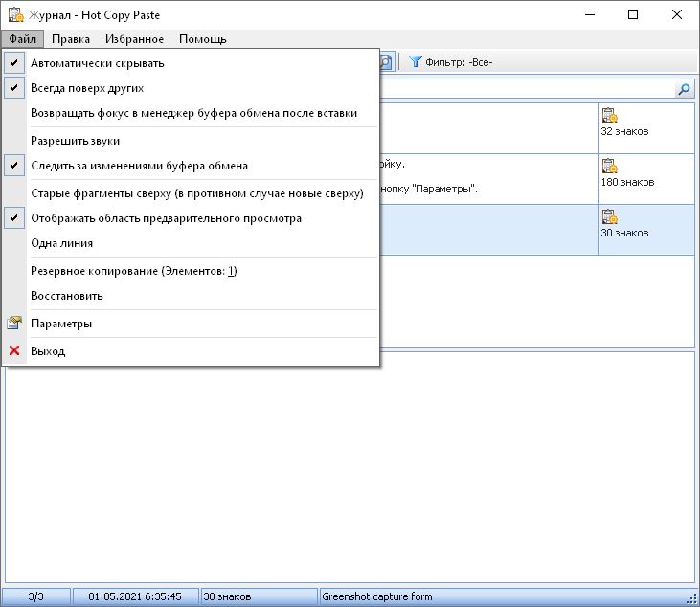Click the 01.05.2021 6:35:45 status entry

pyautogui.click(x=135, y=596)
